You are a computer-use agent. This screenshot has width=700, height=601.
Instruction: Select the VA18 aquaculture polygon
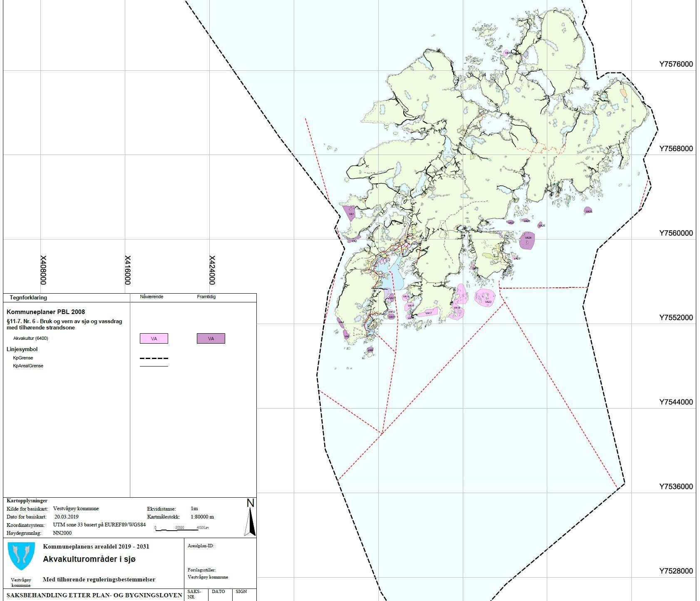point(459,302)
